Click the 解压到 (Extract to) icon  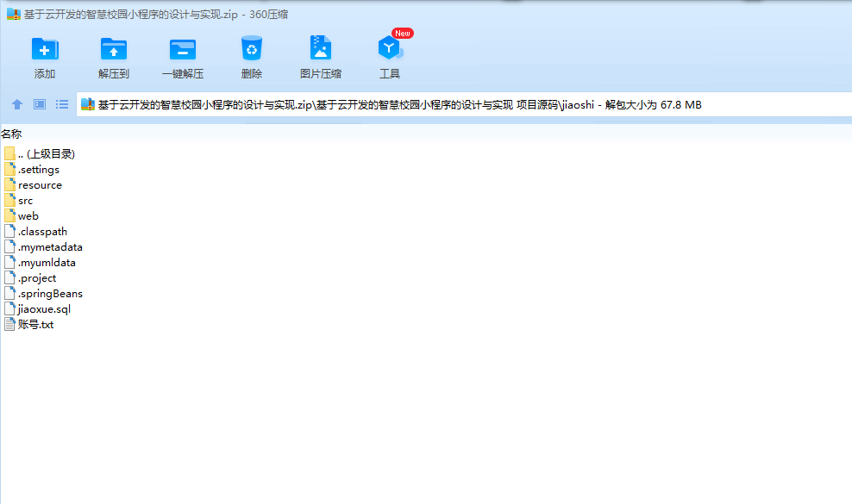point(114,49)
